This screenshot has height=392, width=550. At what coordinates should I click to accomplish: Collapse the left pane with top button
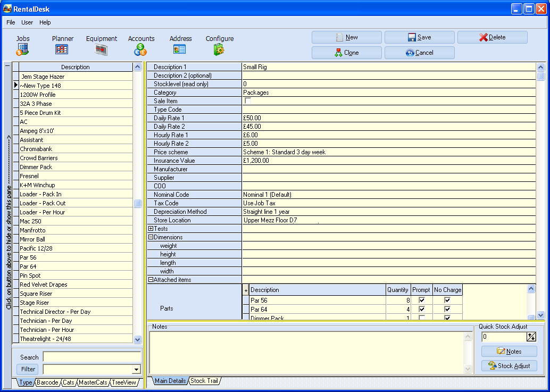tap(7, 66)
